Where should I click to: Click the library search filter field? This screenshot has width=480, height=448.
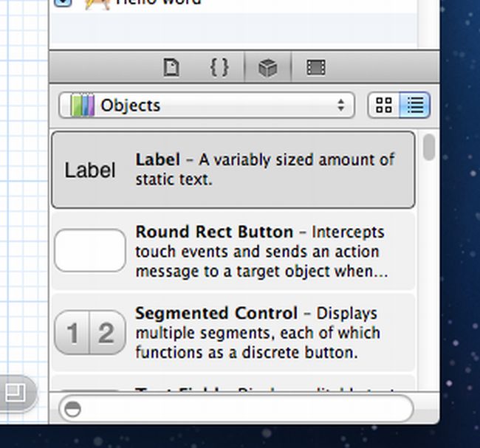[x=244, y=408]
